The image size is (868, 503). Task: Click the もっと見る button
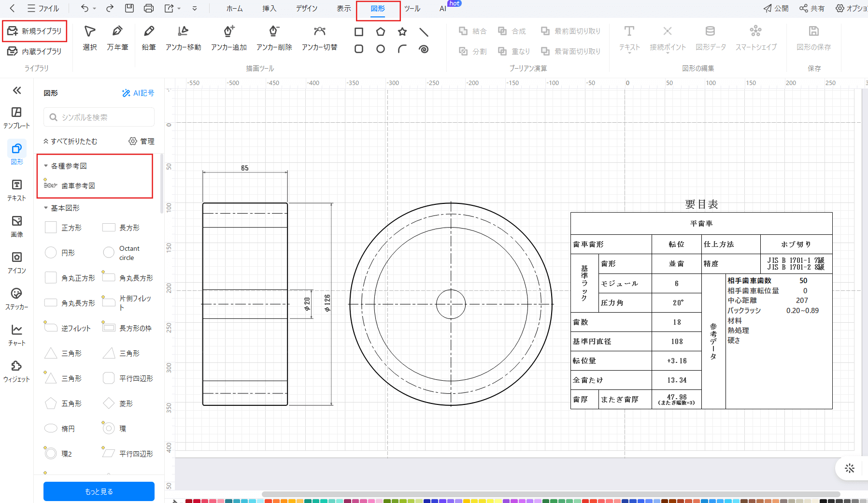pyautogui.click(x=99, y=491)
